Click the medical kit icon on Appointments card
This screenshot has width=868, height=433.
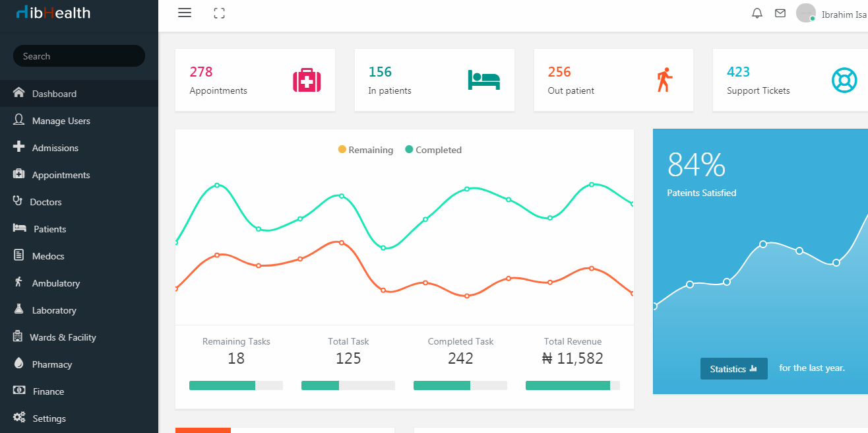[306, 79]
